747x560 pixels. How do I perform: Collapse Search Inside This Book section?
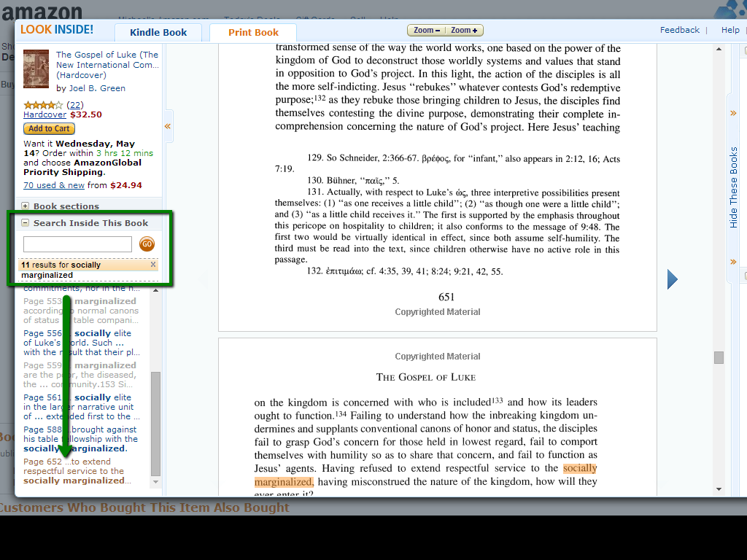26,222
